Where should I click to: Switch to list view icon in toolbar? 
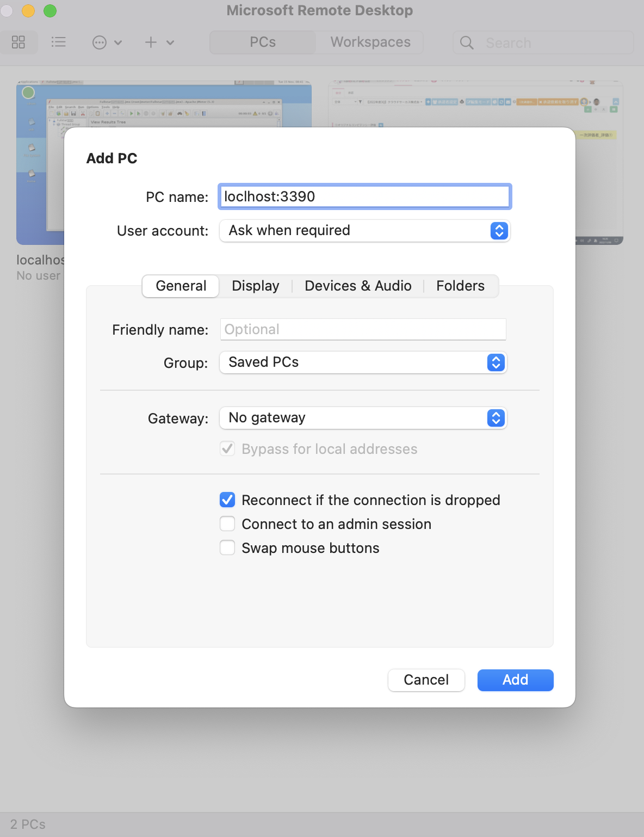click(x=58, y=42)
